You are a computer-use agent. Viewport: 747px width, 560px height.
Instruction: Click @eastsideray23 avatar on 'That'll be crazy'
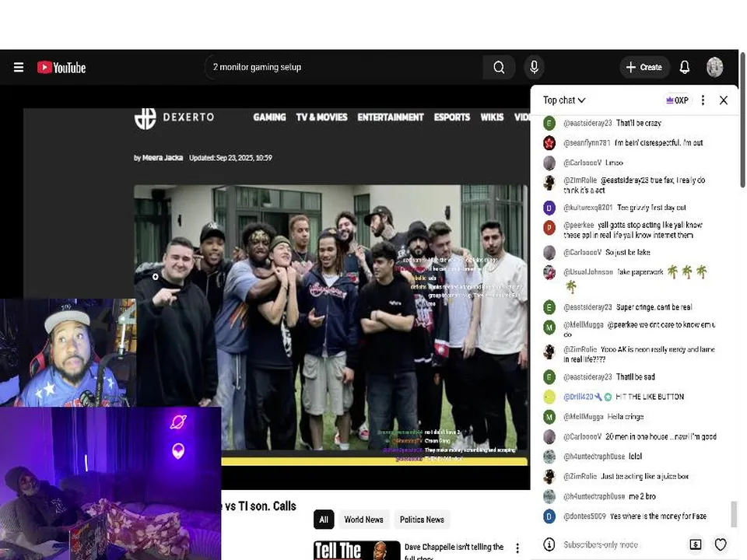point(549,123)
